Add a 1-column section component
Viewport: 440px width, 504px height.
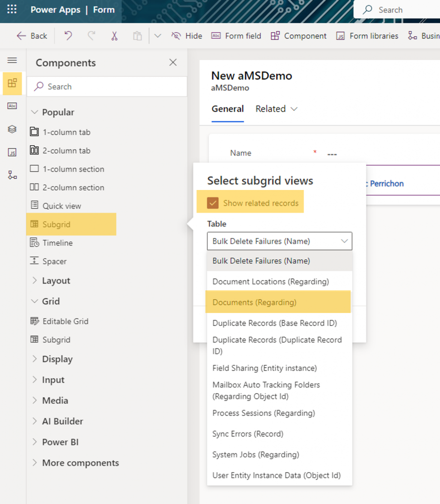coord(67,169)
